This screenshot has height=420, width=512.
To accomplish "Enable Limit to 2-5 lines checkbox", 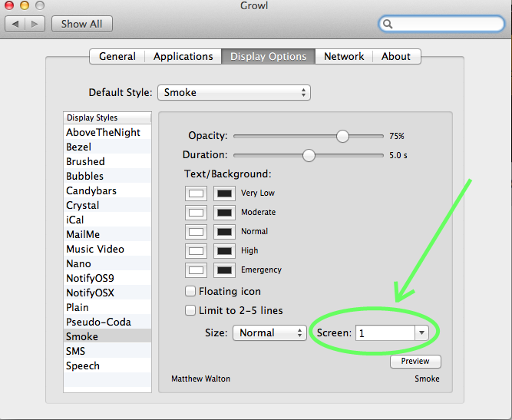I will tap(190, 310).
